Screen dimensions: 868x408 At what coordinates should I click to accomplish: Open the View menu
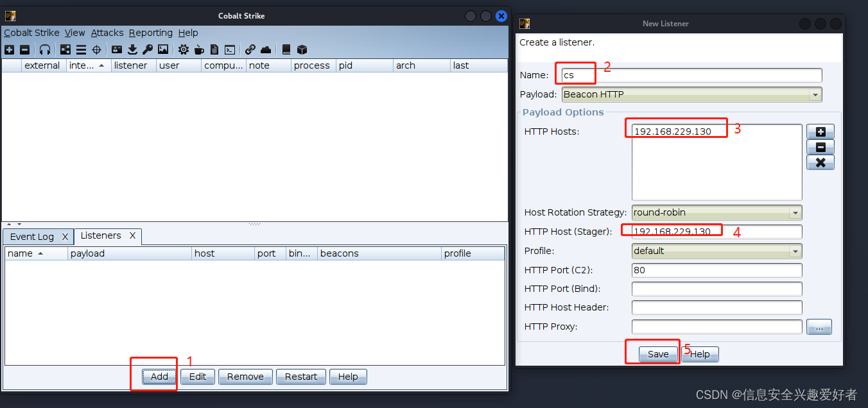pyautogui.click(x=75, y=33)
